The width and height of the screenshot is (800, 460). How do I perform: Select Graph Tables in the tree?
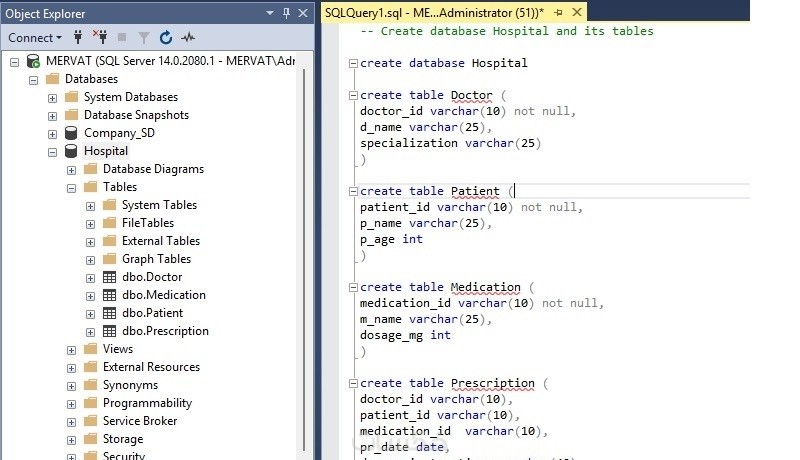156,259
